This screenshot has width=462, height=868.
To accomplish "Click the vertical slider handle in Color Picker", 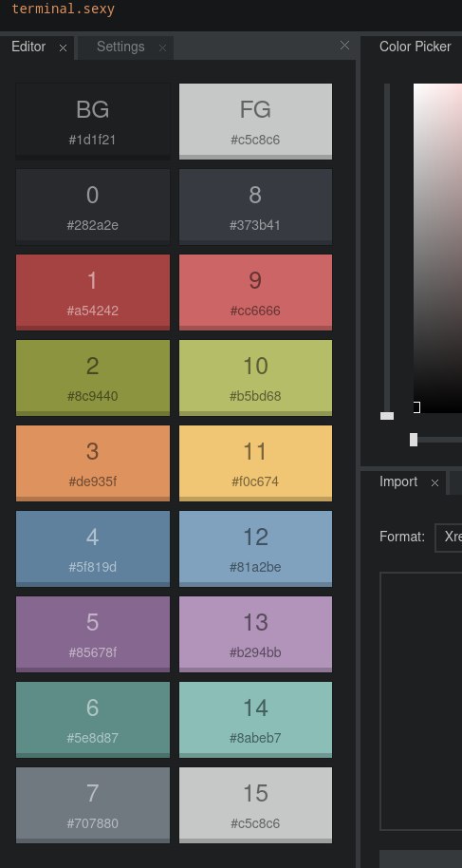I will tap(387, 416).
